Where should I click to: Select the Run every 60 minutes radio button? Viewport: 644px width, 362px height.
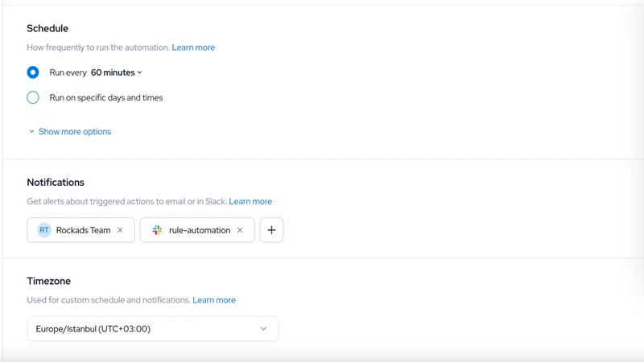tap(33, 72)
